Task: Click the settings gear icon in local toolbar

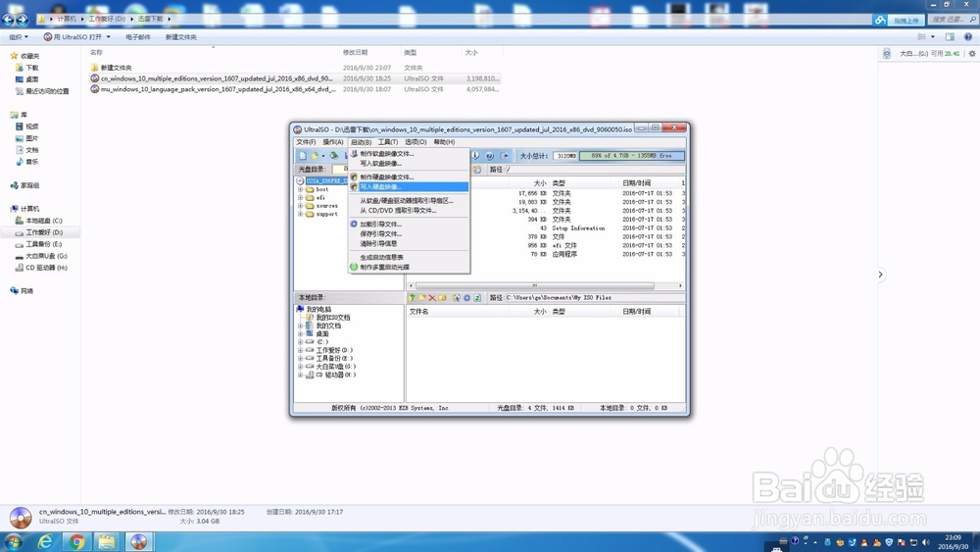Action: 466,298
